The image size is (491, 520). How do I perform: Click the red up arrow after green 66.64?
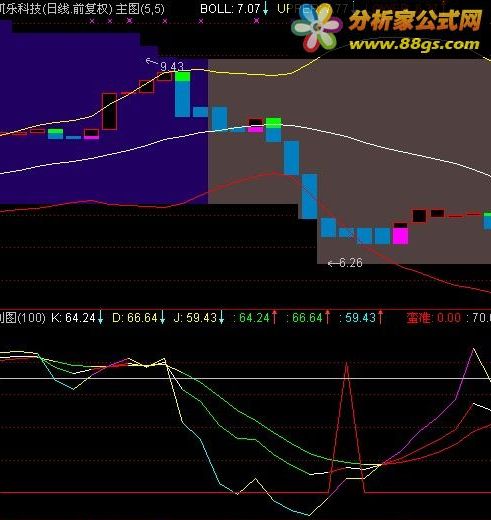327,317
